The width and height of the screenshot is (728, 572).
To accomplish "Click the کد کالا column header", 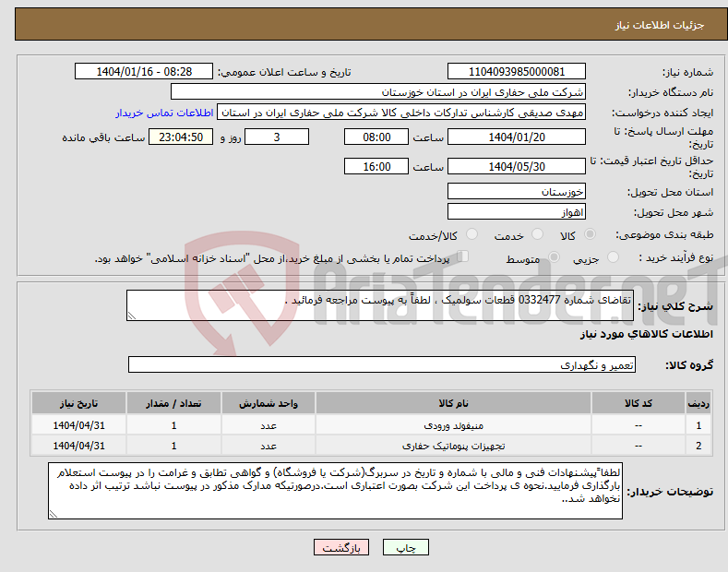I will pyautogui.click(x=638, y=403).
